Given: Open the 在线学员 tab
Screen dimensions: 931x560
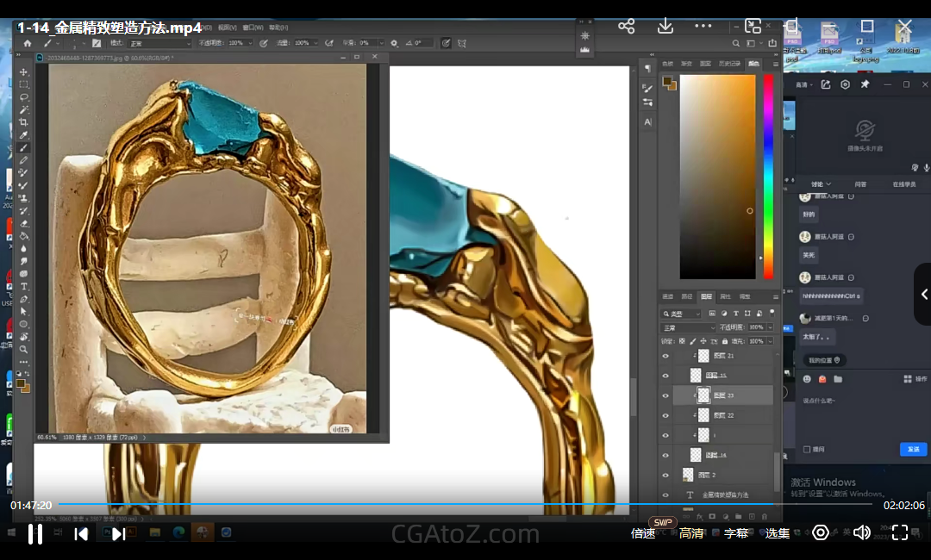Looking at the screenshot, I should click(903, 184).
